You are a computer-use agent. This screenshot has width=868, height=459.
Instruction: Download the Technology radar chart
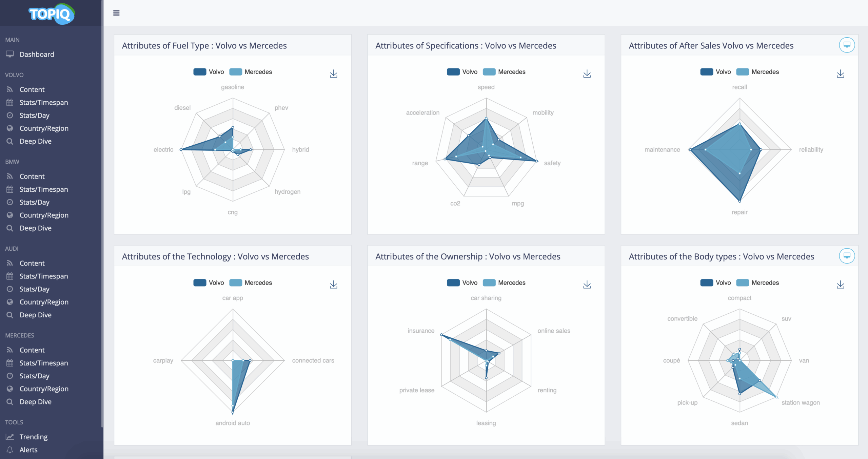point(334,285)
